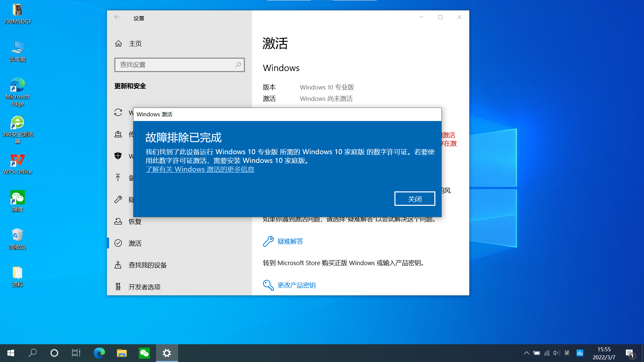Viewport: 644px width, 362px height.
Task: Select the Windows Update sync icon in sidebar
Action: pos(118,112)
